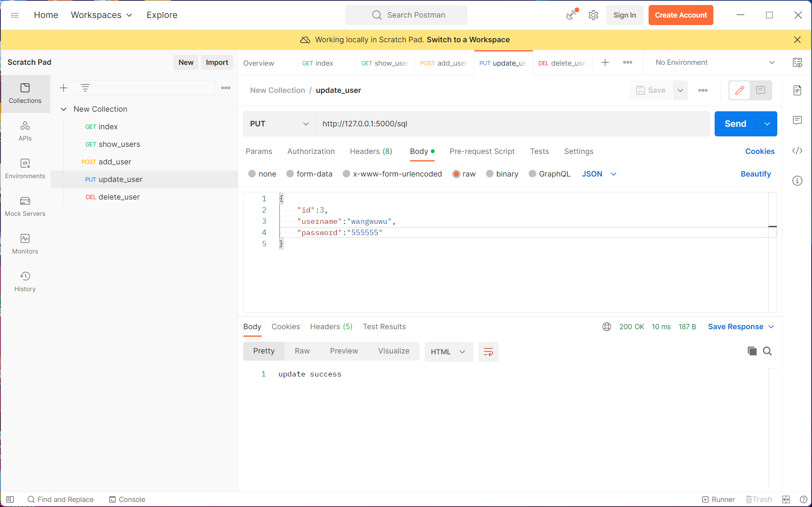The width and height of the screenshot is (812, 507).
Task: Click the Send button
Action: [x=736, y=124]
